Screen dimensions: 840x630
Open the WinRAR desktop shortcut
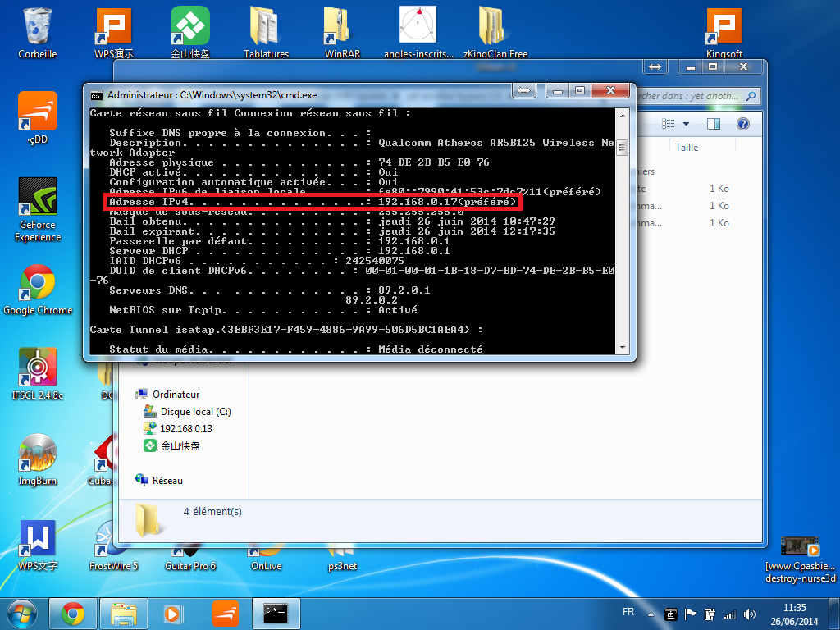[342, 27]
